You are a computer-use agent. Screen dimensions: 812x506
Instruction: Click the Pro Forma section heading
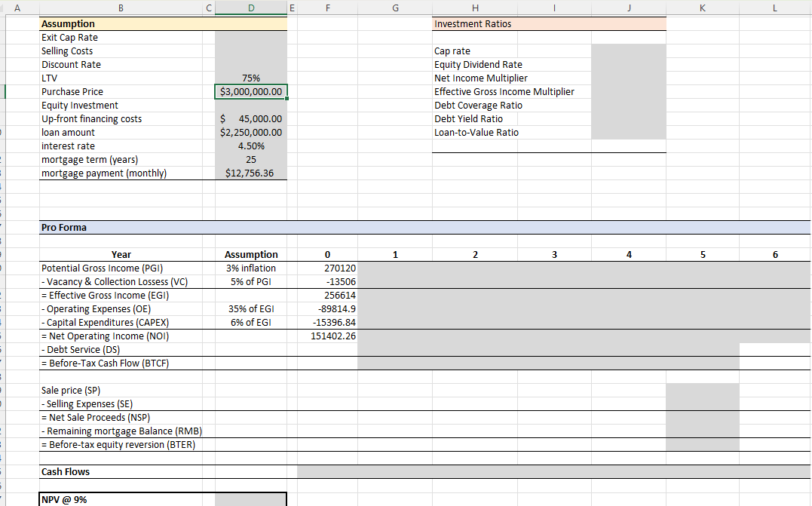(63, 228)
